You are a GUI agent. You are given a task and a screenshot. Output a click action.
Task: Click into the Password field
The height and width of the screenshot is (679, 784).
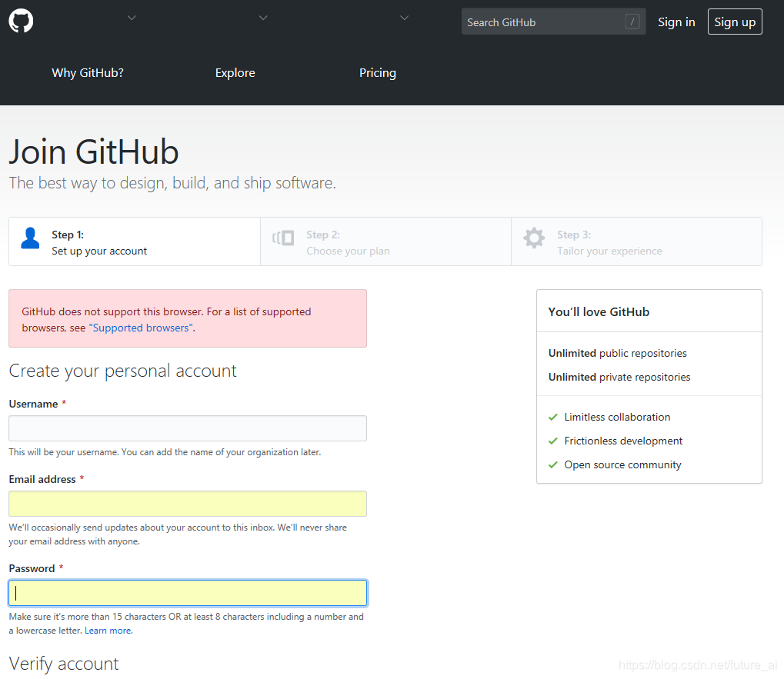click(x=188, y=593)
